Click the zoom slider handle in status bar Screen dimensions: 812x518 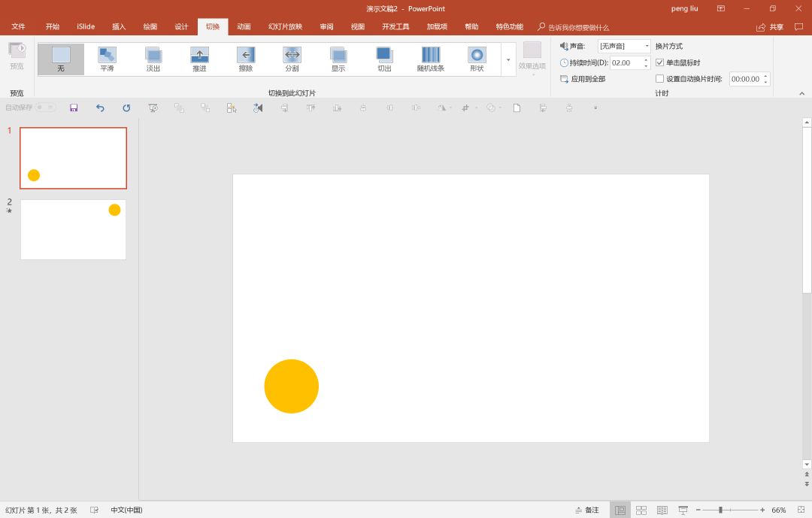[720, 510]
